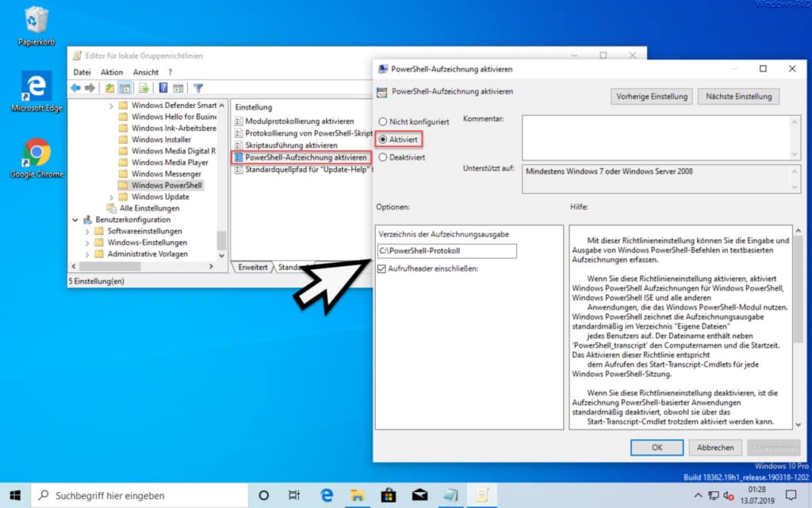The height and width of the screenshot is (508, 812).
Task: Open the Papierkorb on the desktop
Action: pos(35,20)
